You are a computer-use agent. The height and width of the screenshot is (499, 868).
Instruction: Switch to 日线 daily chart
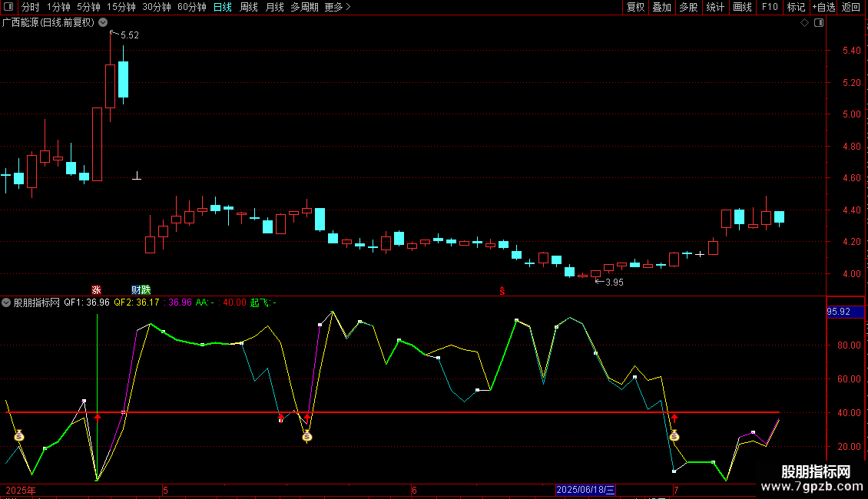223,7
